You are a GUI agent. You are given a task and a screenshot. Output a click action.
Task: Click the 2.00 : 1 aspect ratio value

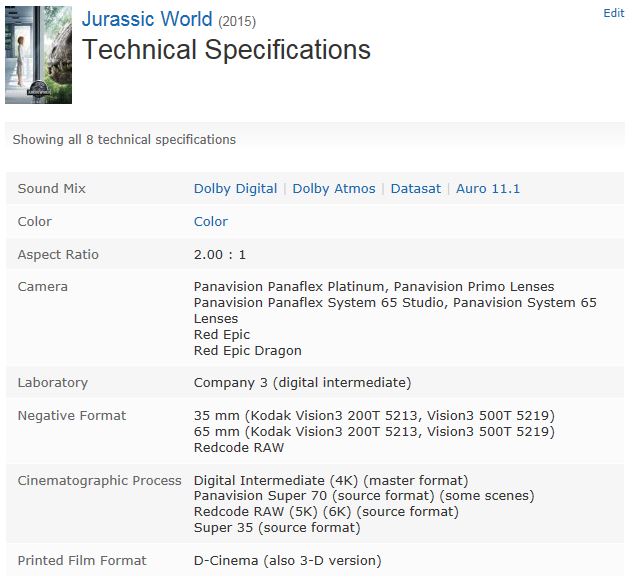(x=220, y=255)
